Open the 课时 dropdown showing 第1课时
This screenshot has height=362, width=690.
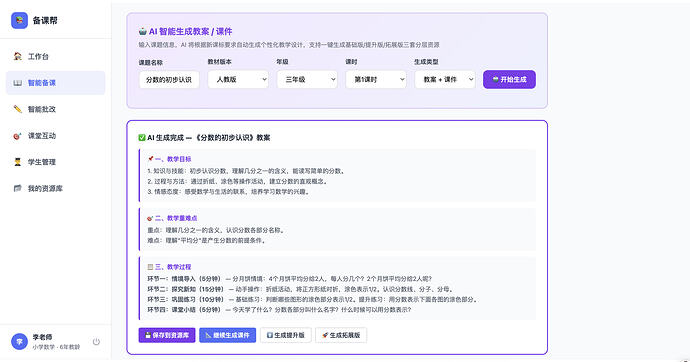[x=376, y=80]
